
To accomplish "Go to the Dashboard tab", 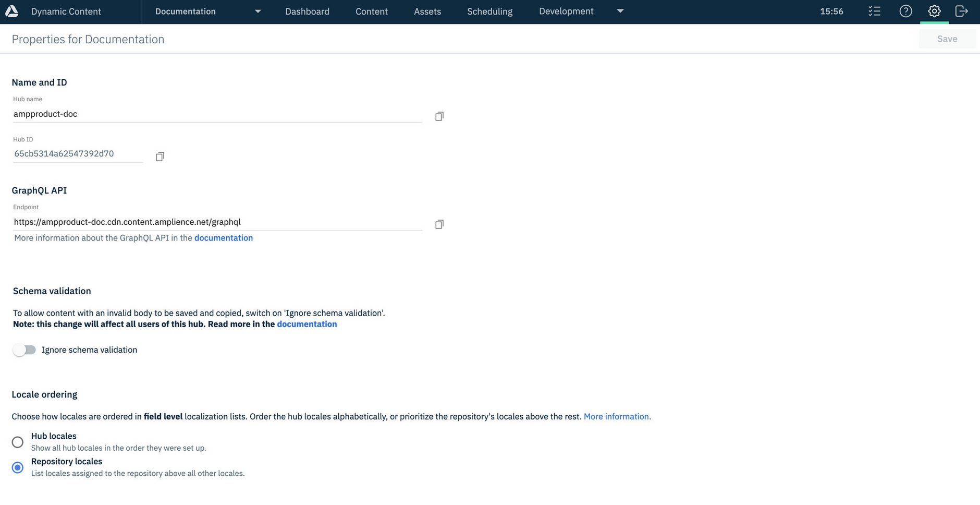I will [x=307, y=11].
